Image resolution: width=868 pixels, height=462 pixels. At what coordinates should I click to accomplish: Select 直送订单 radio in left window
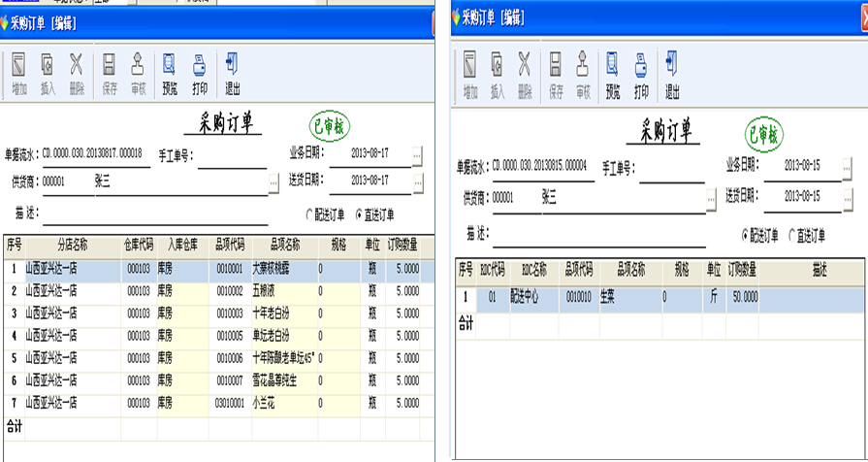point(360,214)
